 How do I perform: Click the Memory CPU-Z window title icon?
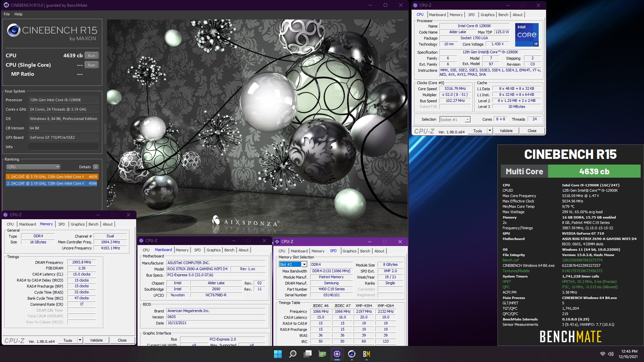point(6,215)
